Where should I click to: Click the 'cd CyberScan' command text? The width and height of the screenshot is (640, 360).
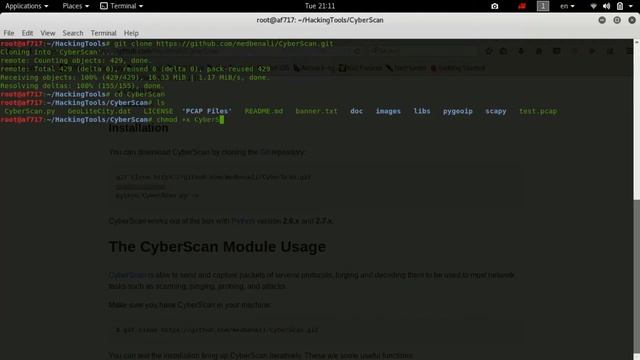pyautogui.click(x=140, y=94)
